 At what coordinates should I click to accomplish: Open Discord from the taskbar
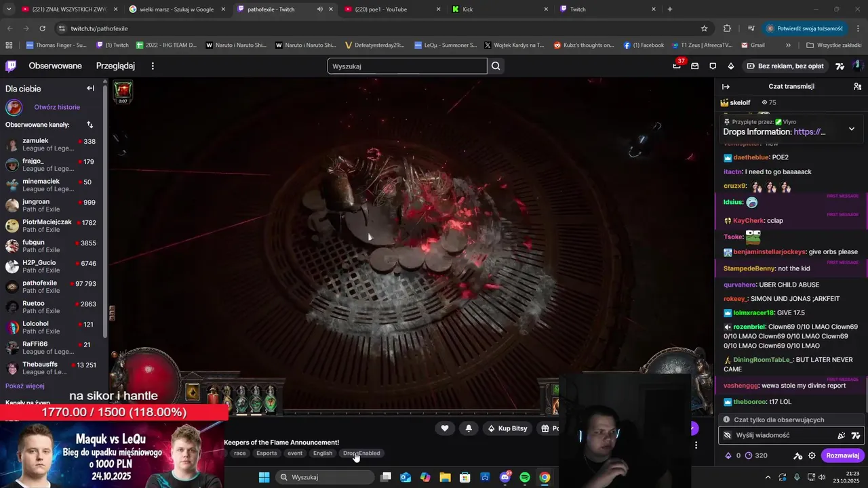[505, 477]
